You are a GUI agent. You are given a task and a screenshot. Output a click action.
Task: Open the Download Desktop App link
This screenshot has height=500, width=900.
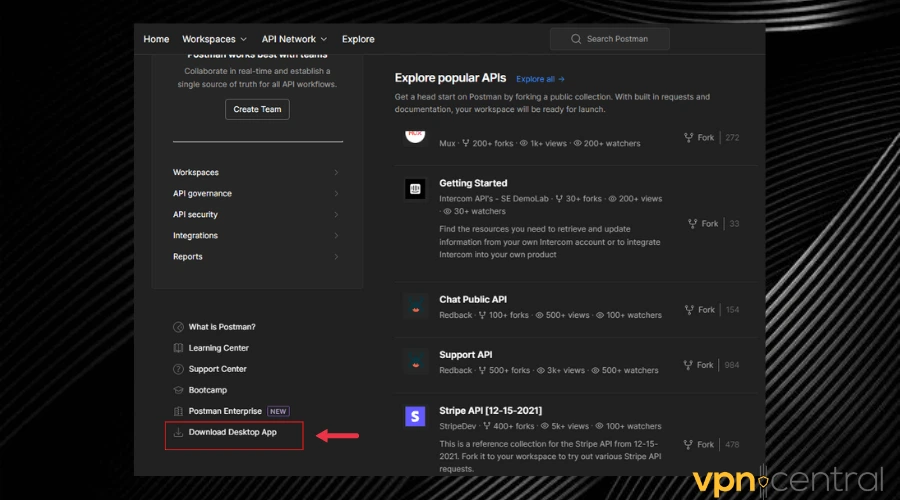tap(232, 432)
